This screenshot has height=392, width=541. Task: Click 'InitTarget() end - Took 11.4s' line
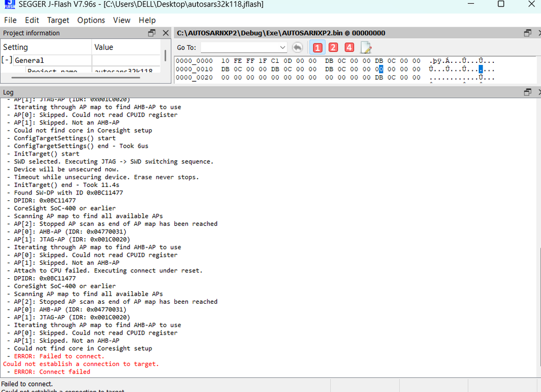(66, 185)
